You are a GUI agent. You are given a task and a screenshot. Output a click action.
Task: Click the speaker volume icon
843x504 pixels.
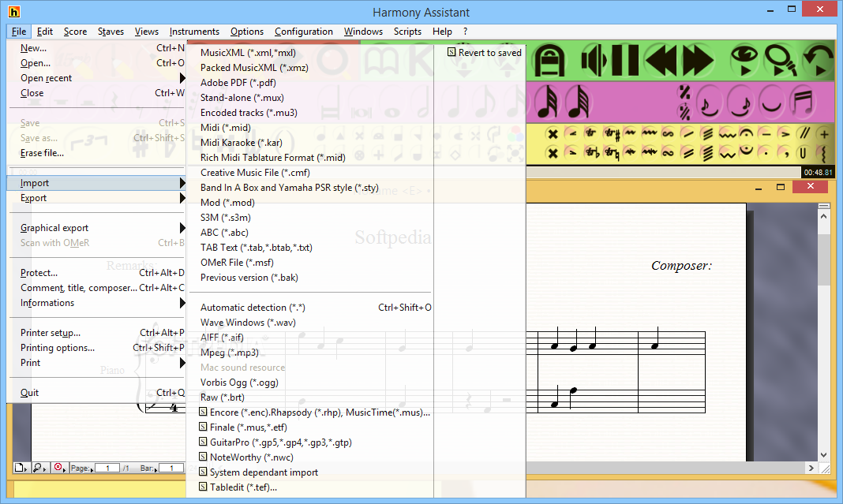pos(594,60)
